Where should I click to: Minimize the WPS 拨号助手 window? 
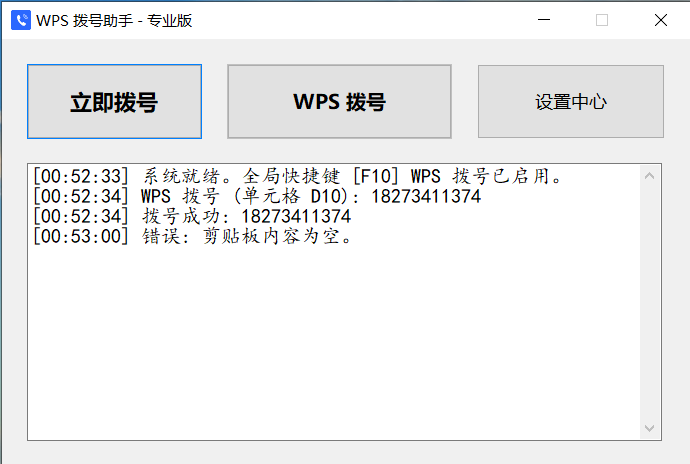[544, 20]
